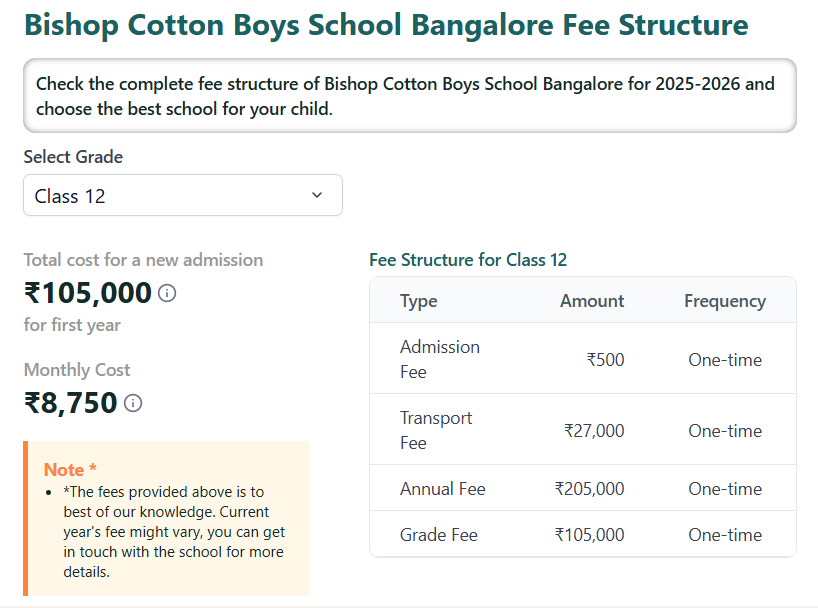Click the dropdown chevron on grade selector
Screen dimensions: 818x608
318,195
